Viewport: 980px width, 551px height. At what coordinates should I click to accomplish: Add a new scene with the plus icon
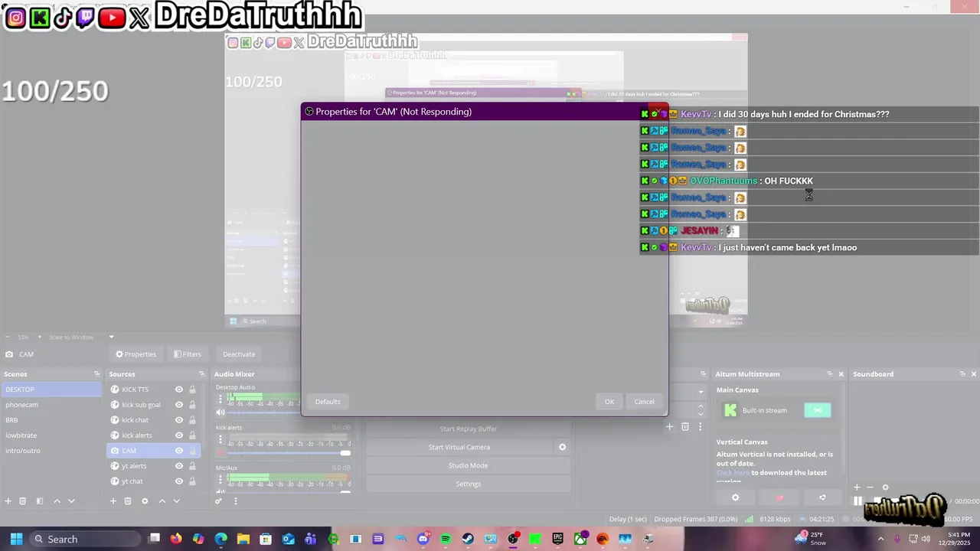coord(8,501)
